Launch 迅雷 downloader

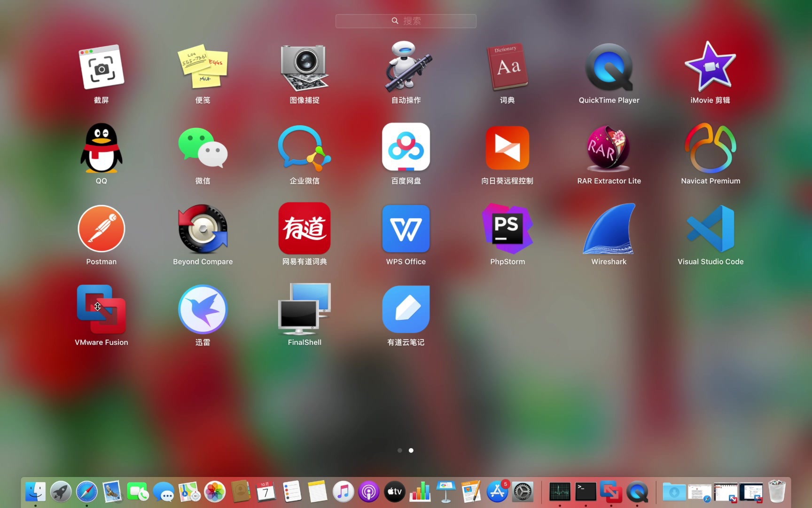[203, 309]
